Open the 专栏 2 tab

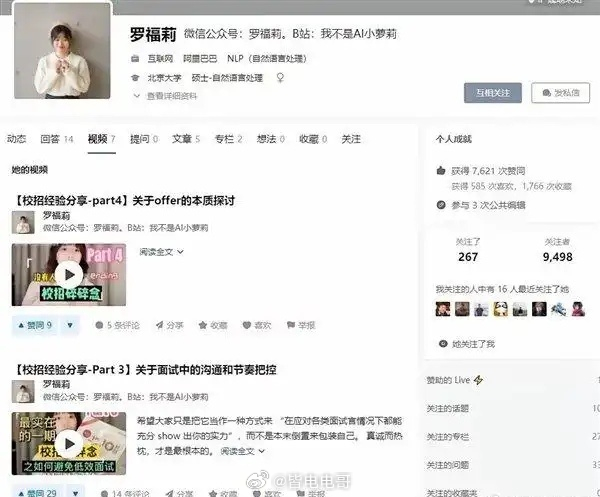228,139
